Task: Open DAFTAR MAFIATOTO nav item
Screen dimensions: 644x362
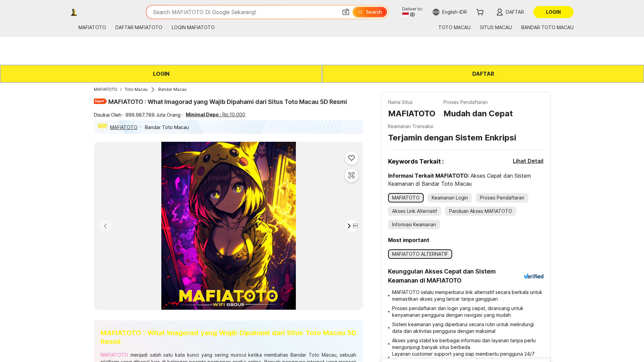Action: tap(139, 27)
